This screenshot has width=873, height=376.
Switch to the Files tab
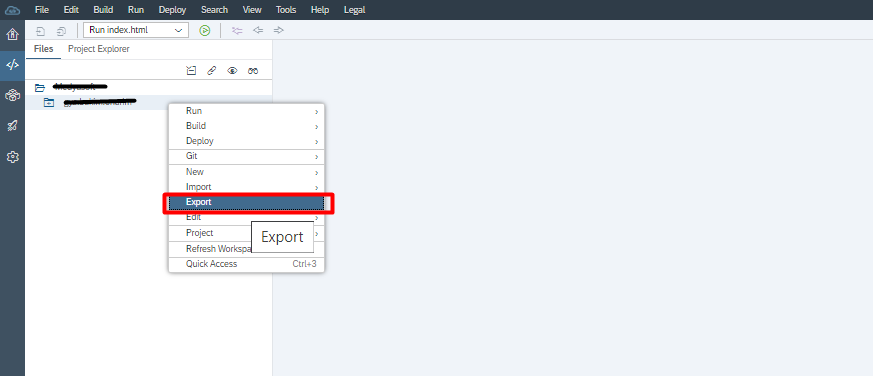pyautogui.click(x=43, y=49)
